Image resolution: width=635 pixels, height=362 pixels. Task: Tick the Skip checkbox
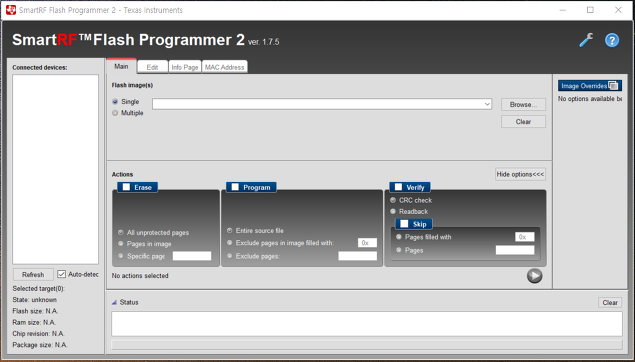pos(404,224)
